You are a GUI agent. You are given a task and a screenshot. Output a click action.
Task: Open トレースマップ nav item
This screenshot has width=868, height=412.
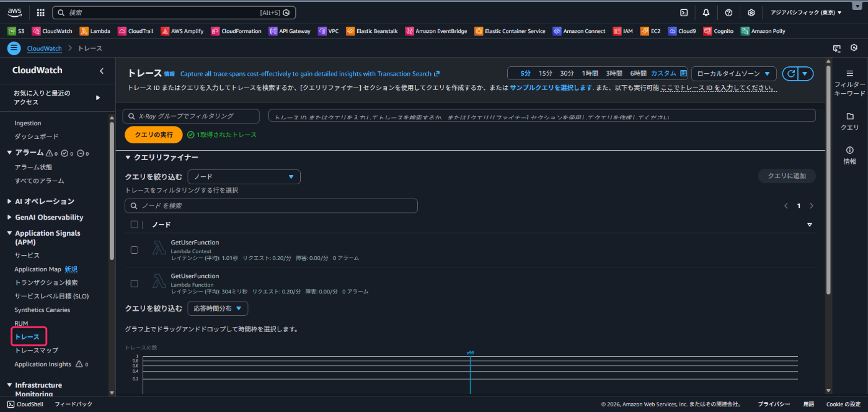point(36,351)
